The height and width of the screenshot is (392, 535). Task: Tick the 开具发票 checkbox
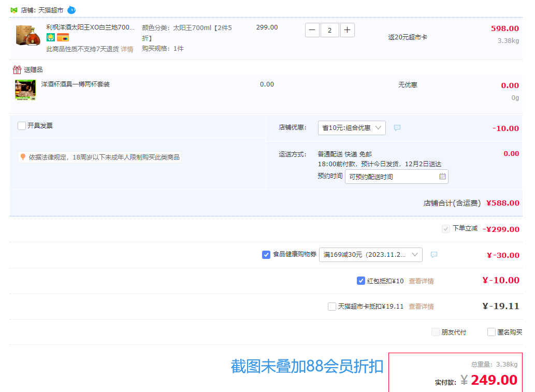coord(22,125)
